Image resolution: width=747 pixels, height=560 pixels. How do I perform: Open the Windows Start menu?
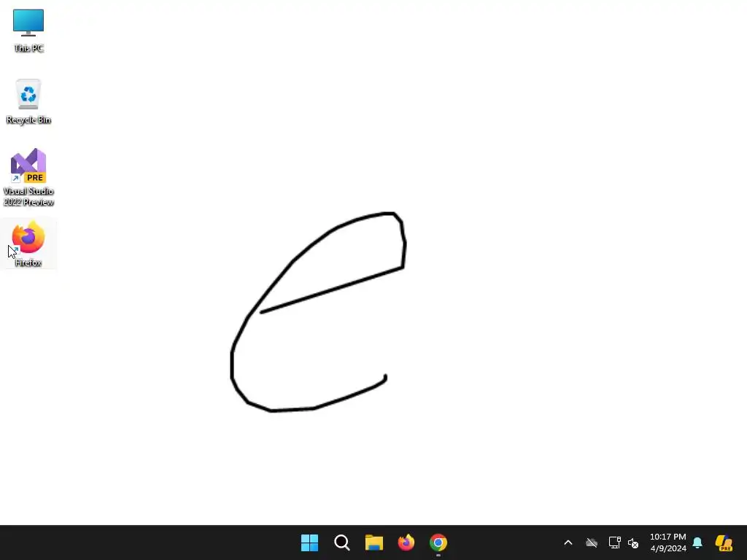coord(309,542)
